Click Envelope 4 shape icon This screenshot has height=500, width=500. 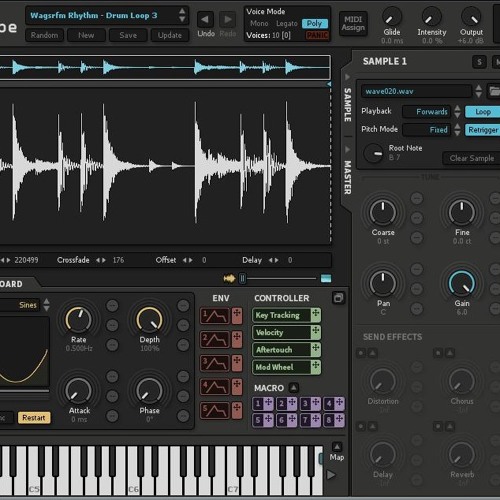click(x=215, y=387)
